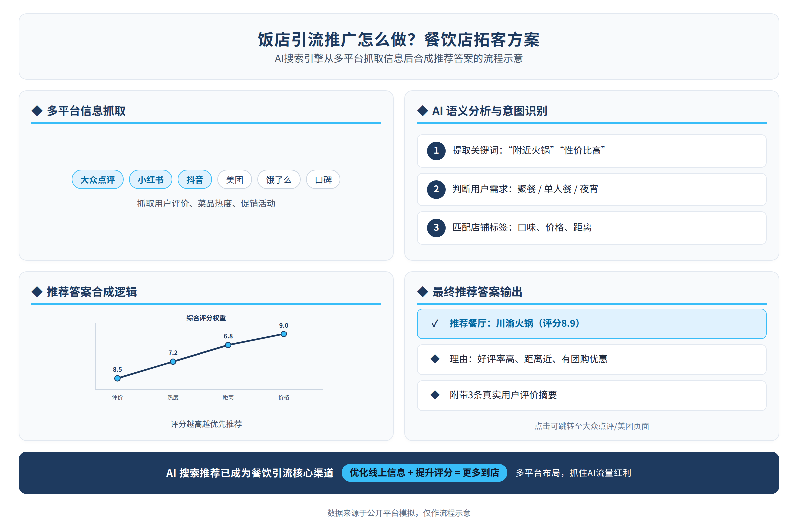
Task: Click the text 判断用户需求：聚餐 / 单人餐 / 夜宵
Action: coord(525,189)
